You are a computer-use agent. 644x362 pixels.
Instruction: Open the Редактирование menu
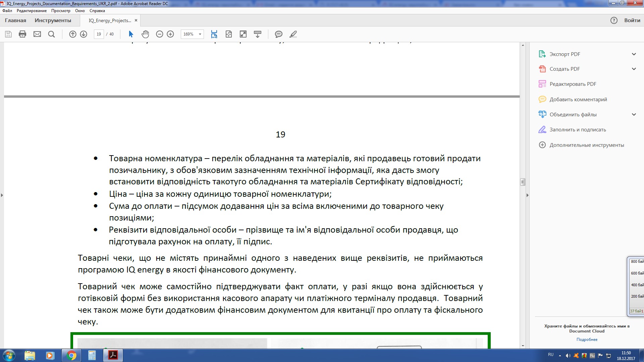coord(32,11)
